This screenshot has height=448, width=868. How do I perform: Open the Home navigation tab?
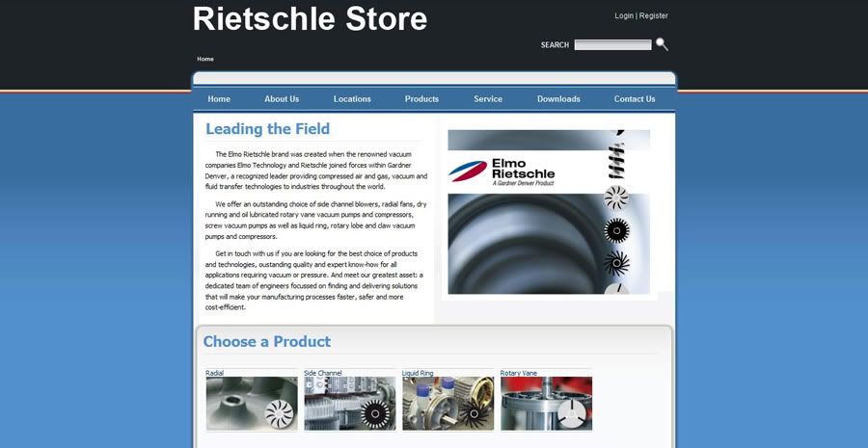click(x=219, y=99)
